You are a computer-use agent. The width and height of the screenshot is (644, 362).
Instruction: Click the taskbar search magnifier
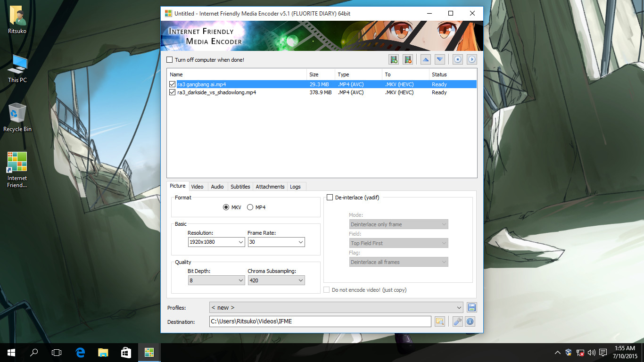(34, 352)
